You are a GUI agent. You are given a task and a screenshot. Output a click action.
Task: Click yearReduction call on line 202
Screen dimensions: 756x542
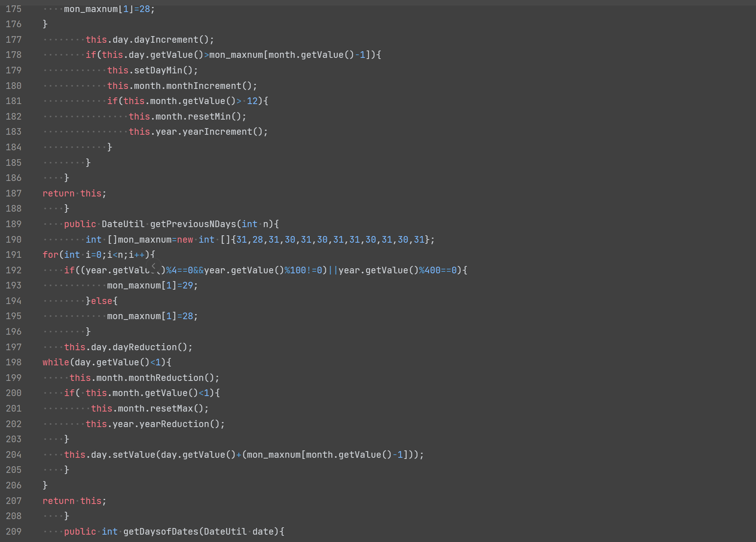[x=174, y=424]
